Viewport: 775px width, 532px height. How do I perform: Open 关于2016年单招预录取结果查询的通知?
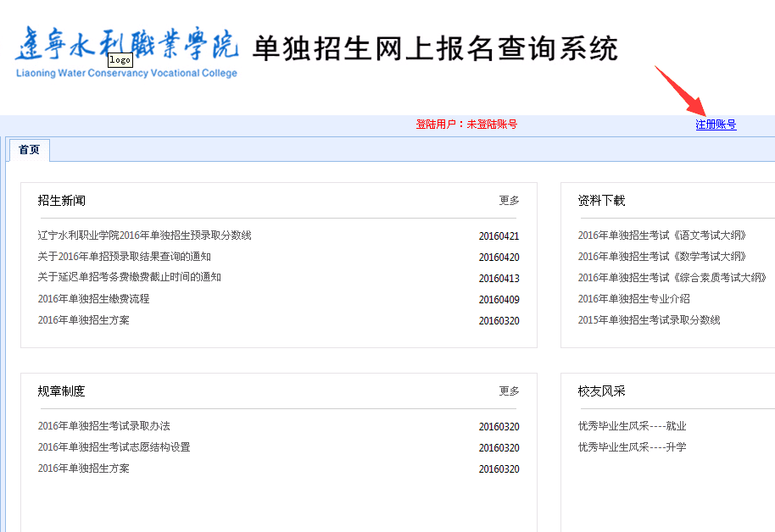(124, 257)
